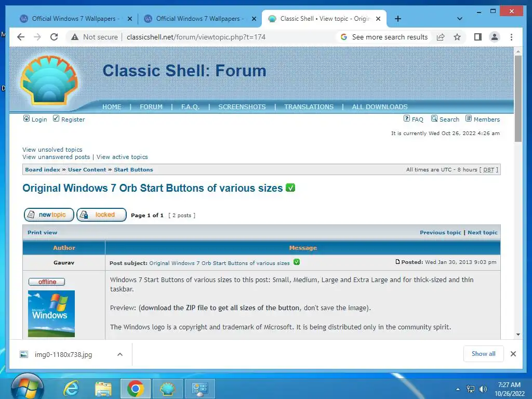
Task: Close the first Official Windows 7 Wallpapers tab
Action: click(x=129, y=19)
